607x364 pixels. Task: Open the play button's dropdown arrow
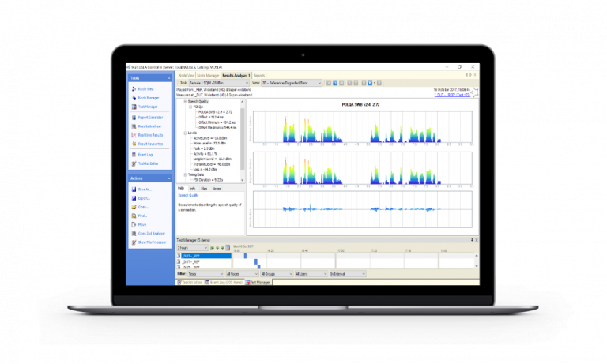coord(375,83)
